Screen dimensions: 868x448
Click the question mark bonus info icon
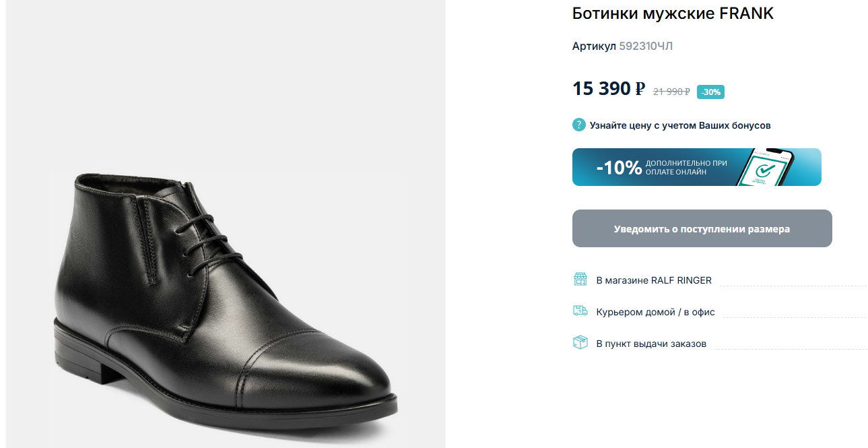[x=579, y=125]
